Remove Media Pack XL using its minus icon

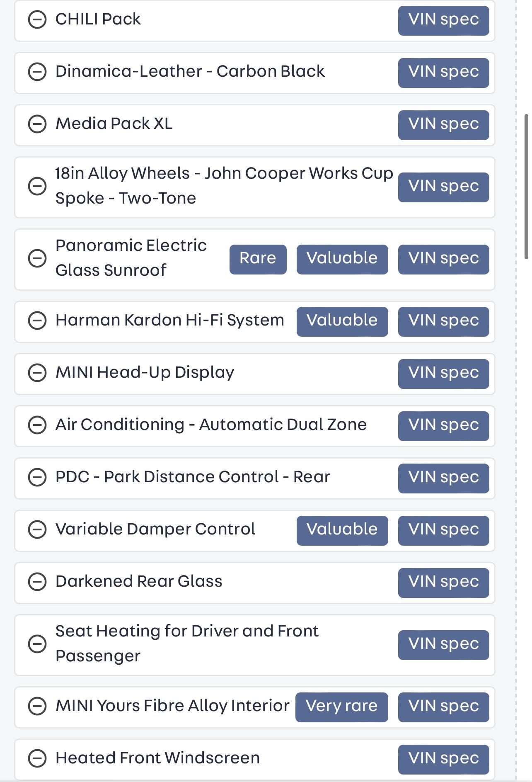point(37,124)
